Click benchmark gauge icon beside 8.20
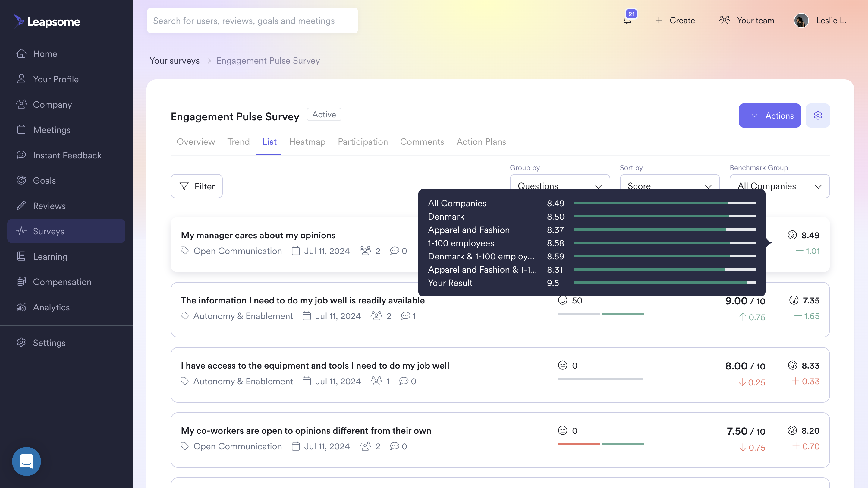Viewport: 868px width, 488px height. click(792, 430)
